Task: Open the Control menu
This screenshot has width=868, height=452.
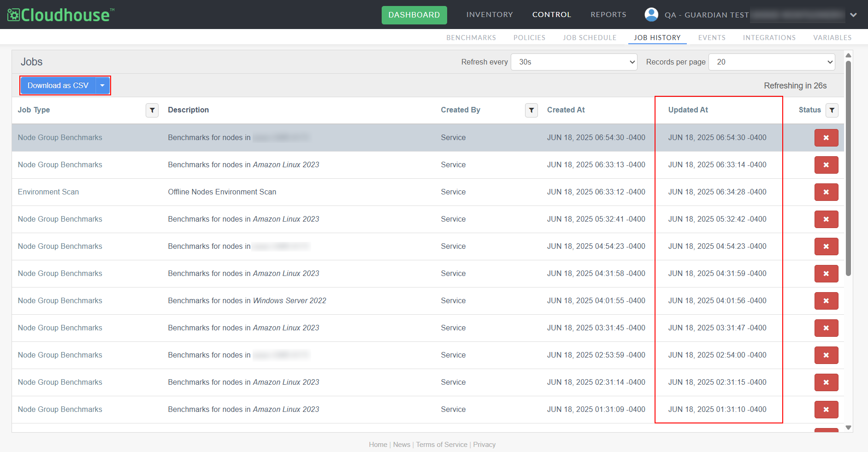Action: pos(551,15)
